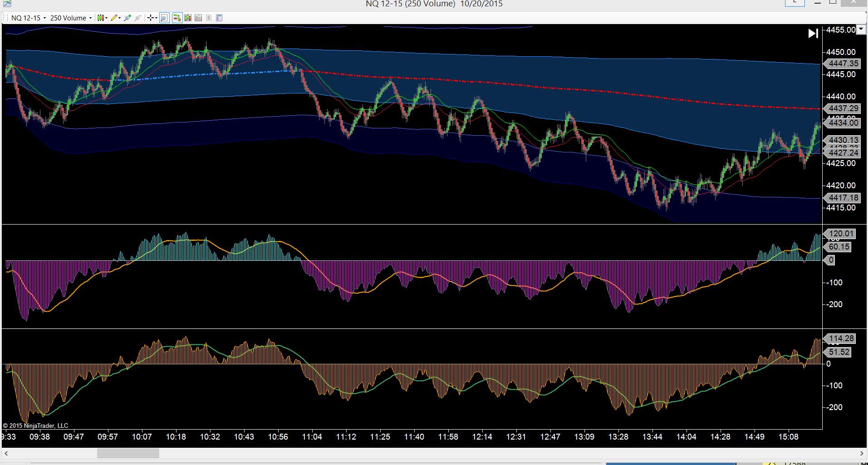Image resolution: width=868 pixels, height=465 pixels.
Task: Click the 4427.24 price marker
Action: [x=843, y=153]
